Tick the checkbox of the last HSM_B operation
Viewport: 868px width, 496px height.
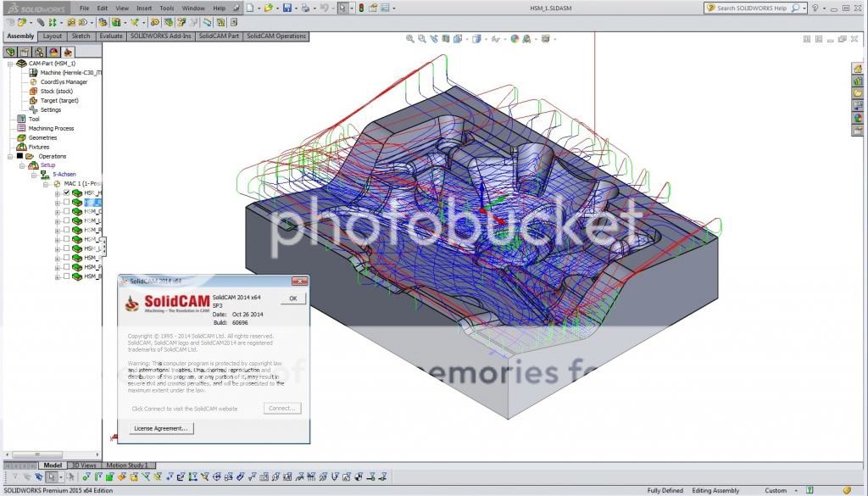67,276
